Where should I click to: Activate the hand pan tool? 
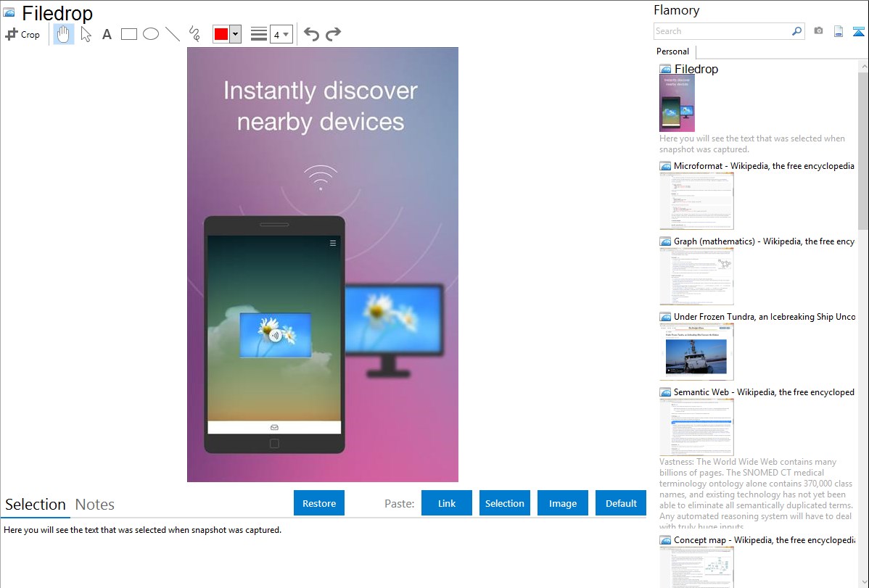63,34
